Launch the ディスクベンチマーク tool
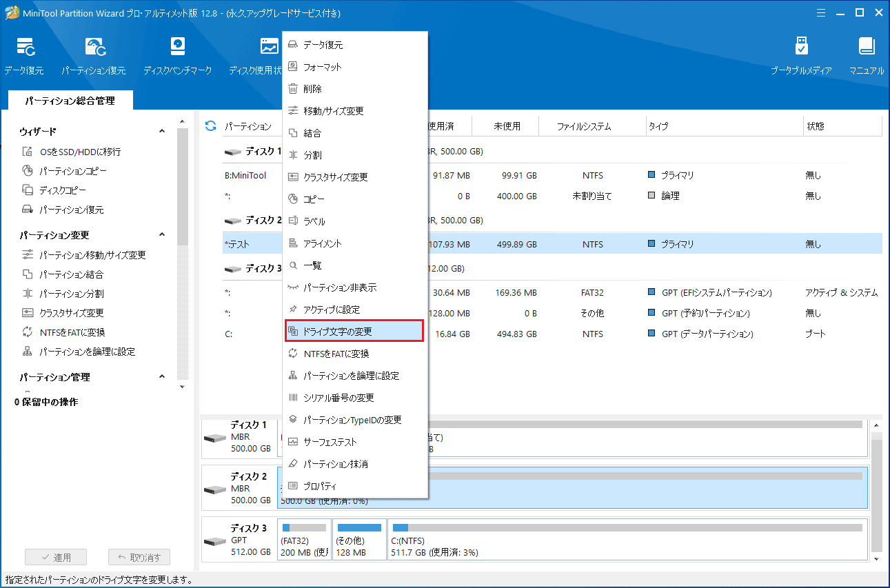The width and height of the screenshot is (890, 588). 177,55
